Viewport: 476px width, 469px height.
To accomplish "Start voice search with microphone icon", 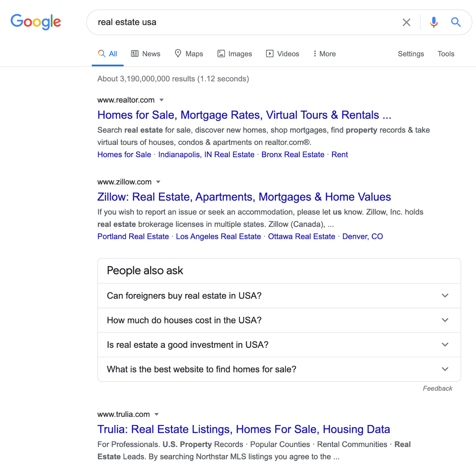I will tap(434, 22).
